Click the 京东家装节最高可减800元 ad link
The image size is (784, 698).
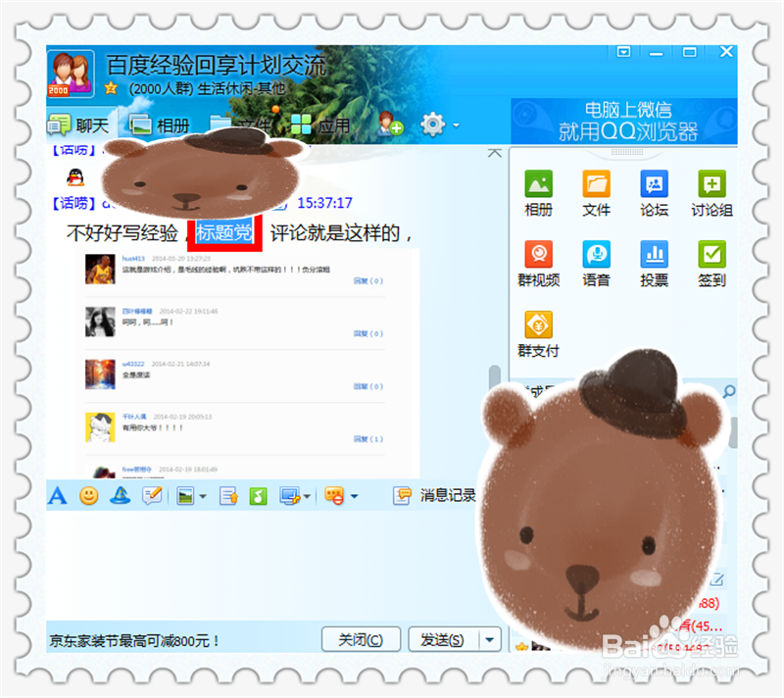click(134, 641)
